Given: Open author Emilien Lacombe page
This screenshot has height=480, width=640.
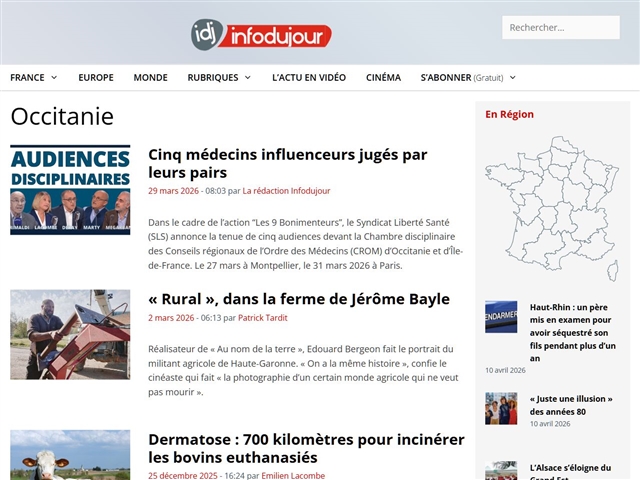Looking at the screenshot, I should 293,476.
